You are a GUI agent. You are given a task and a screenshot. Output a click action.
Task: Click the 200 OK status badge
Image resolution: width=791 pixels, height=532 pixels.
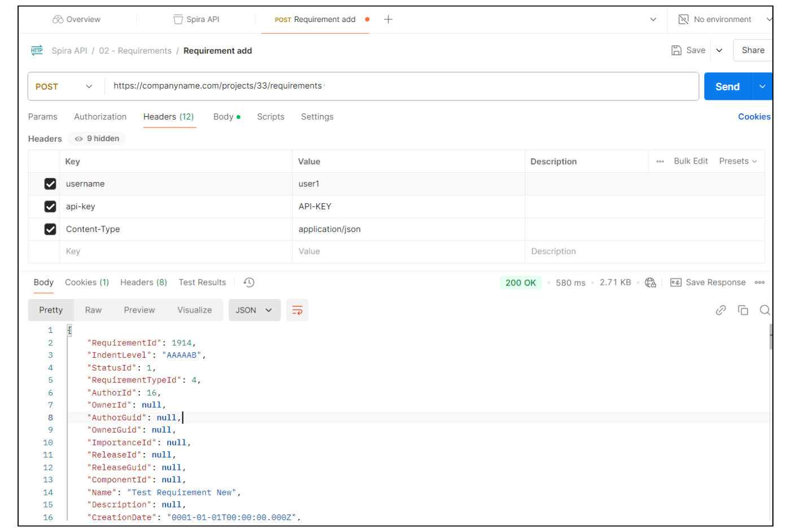tap(521, 283)
